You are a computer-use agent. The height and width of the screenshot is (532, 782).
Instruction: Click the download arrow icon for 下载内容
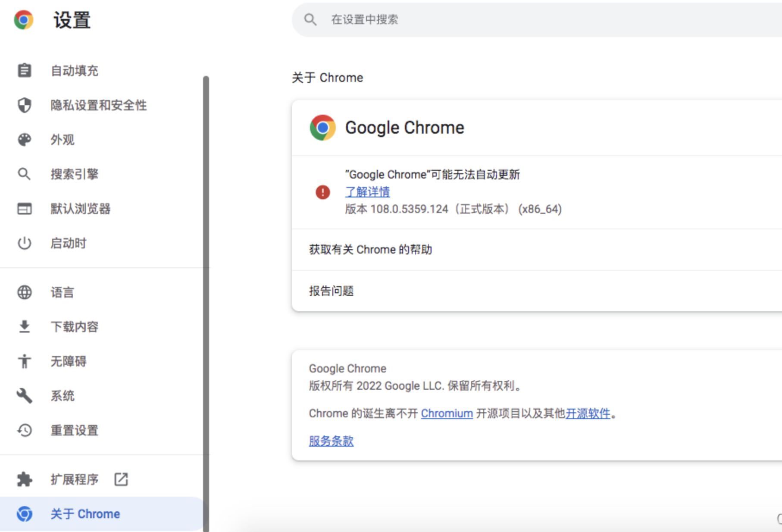pos(24,327)
